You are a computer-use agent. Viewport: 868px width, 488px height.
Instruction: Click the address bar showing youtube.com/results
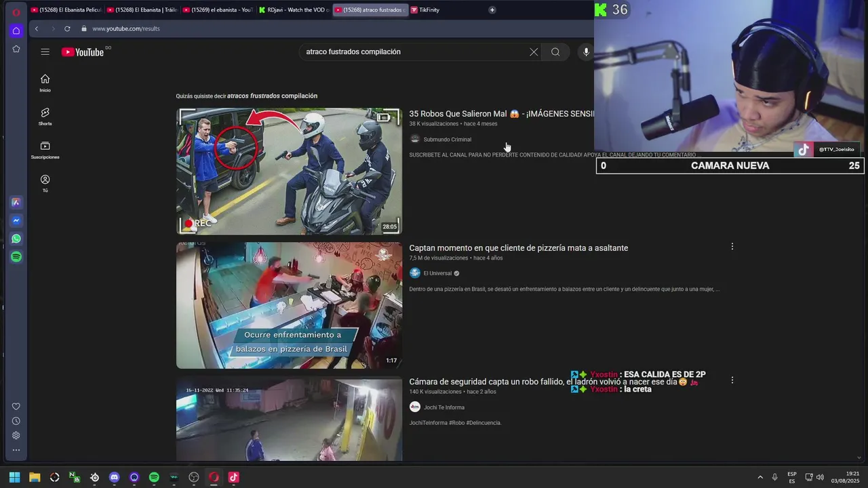point(125,28)
